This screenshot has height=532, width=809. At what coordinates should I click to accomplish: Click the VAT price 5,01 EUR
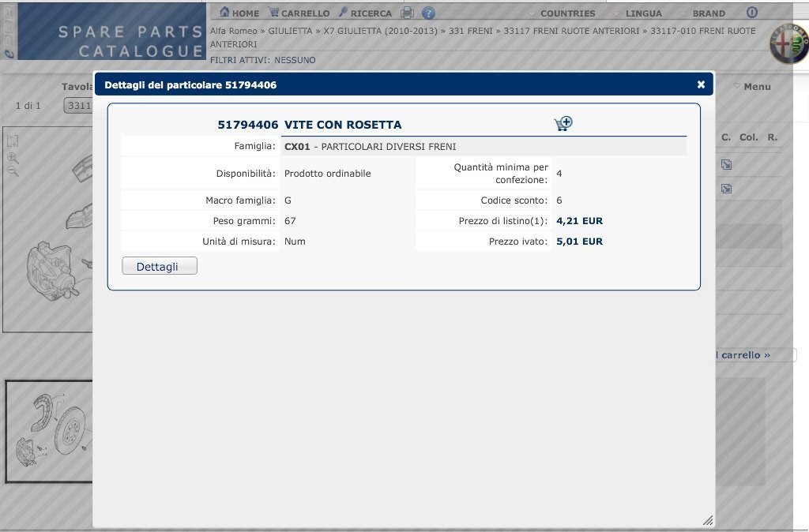(579, 242)
